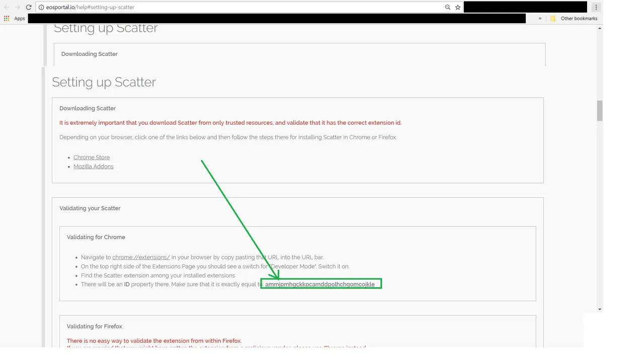Click the large 'Setting up Scatter' heading

[x=104, y=82]
